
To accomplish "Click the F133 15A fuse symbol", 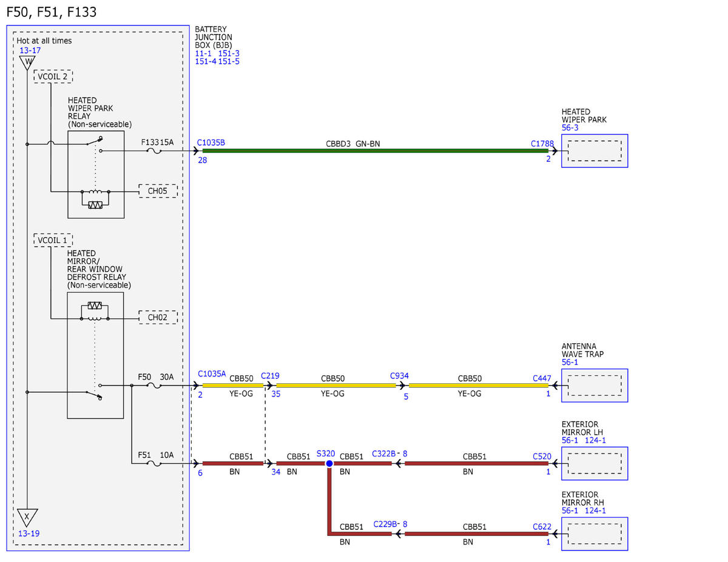I will [x=154, y=150].
